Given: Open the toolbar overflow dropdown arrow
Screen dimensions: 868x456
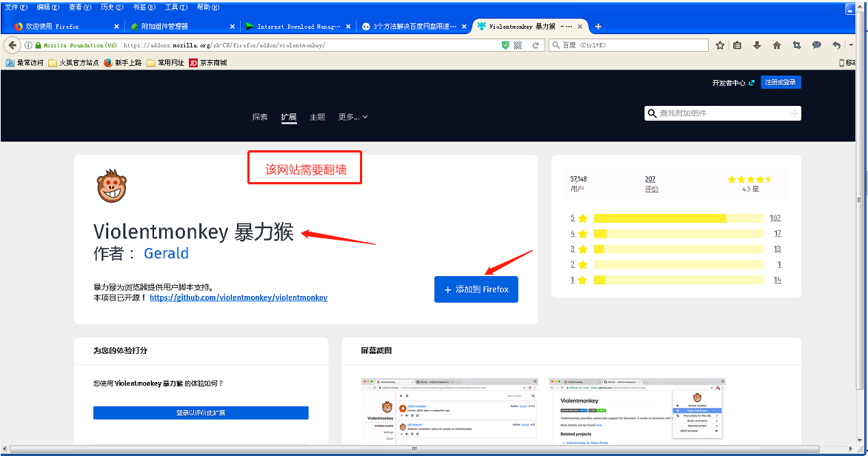Looking at the screenshot, I should (x=852, y=45).
